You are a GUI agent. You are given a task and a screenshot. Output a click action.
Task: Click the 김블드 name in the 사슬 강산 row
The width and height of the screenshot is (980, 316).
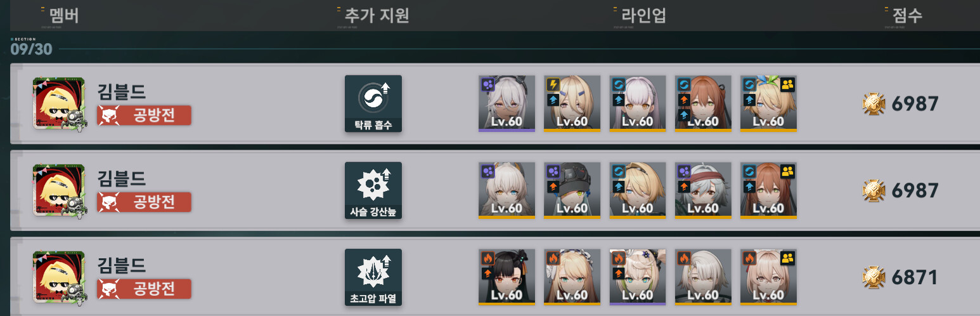click(x=122, y=179)
